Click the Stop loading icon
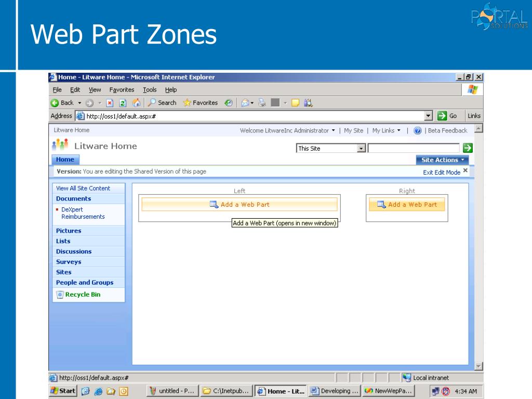 (x=110, y=103)
